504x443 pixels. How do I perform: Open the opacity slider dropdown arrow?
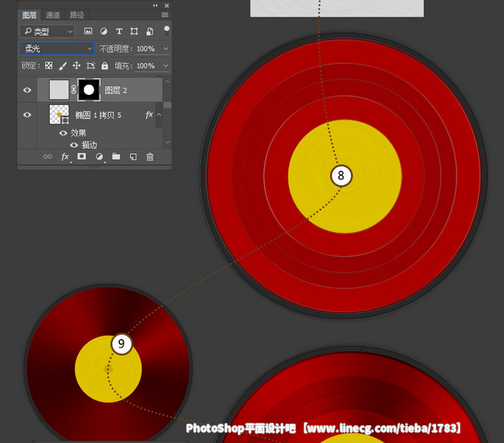tap(166, 48)
